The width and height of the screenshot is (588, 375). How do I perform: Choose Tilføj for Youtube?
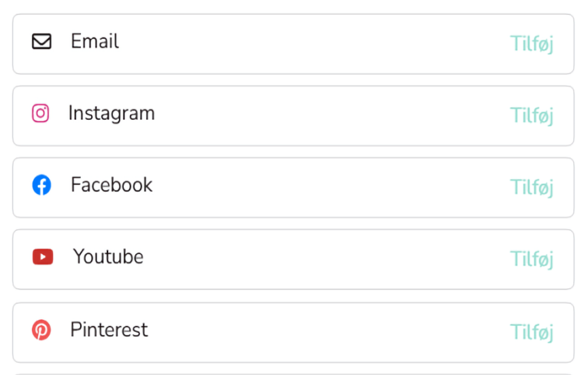[532, 259]
